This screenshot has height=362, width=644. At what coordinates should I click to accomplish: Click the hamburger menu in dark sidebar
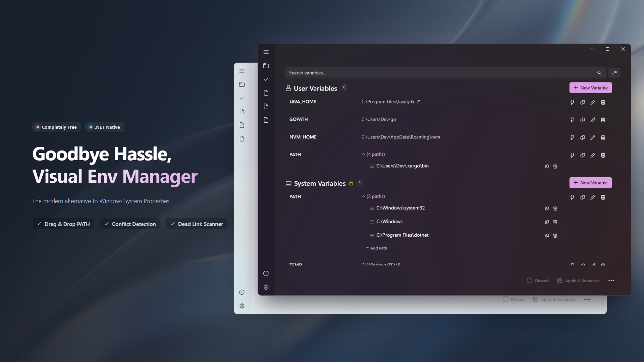tap(266, 52)
